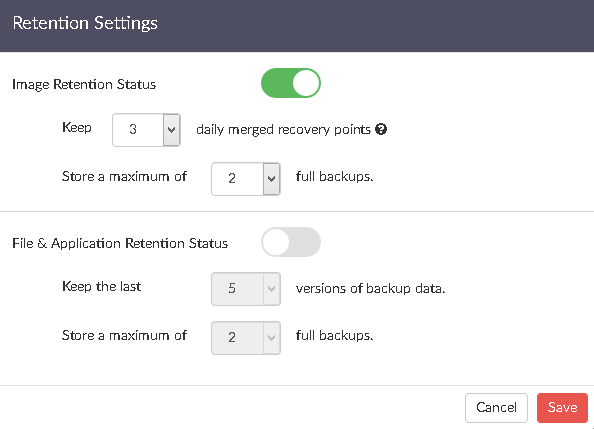Click the Image Retention Status label

tap(84, 85)
